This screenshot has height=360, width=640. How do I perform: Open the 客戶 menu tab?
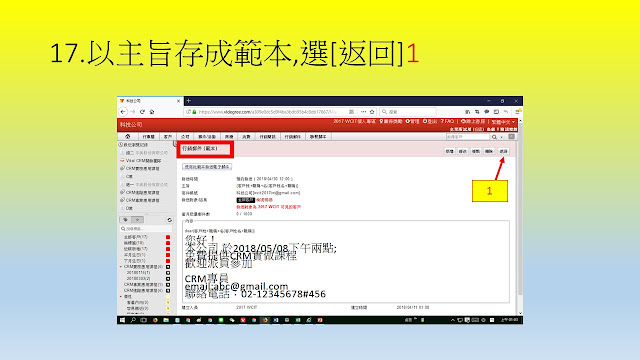(x=168, y=137)
